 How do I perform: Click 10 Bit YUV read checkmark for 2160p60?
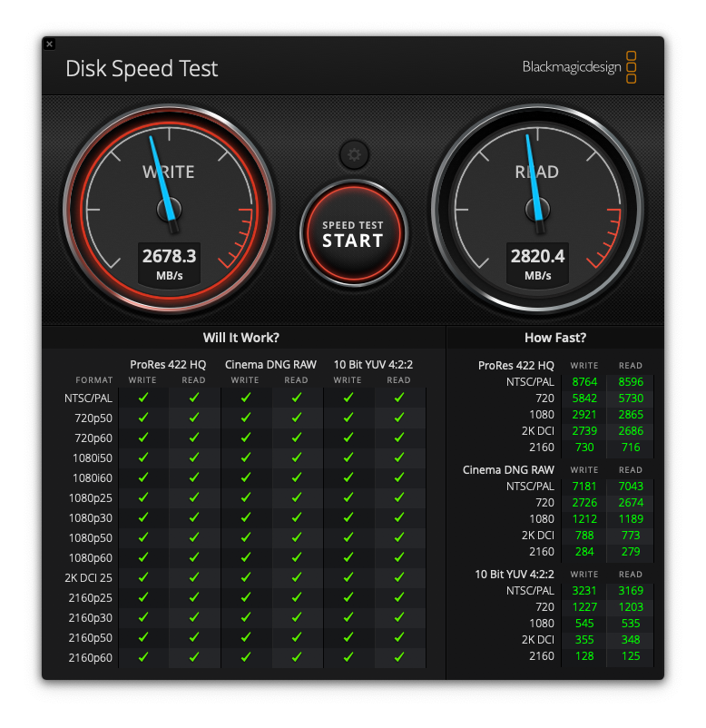coord(399,657)
